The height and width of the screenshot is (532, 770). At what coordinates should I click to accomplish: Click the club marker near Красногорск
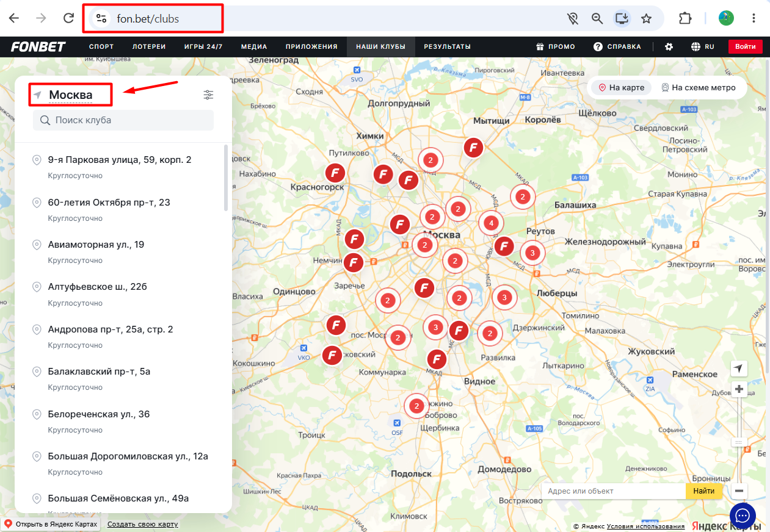coord(334,173)
